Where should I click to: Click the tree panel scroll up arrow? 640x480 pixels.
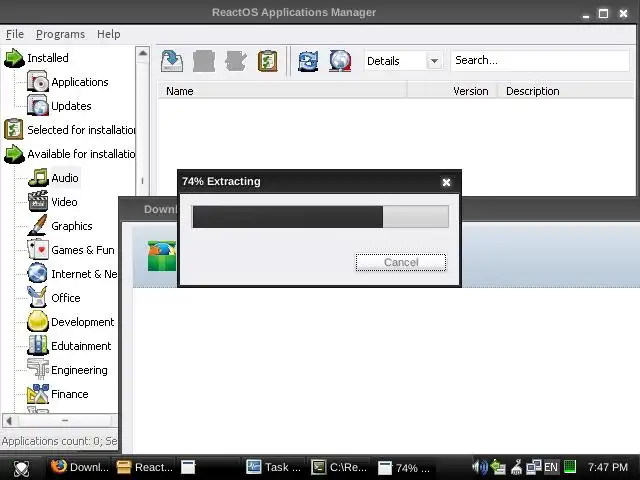tap(143, 53)
